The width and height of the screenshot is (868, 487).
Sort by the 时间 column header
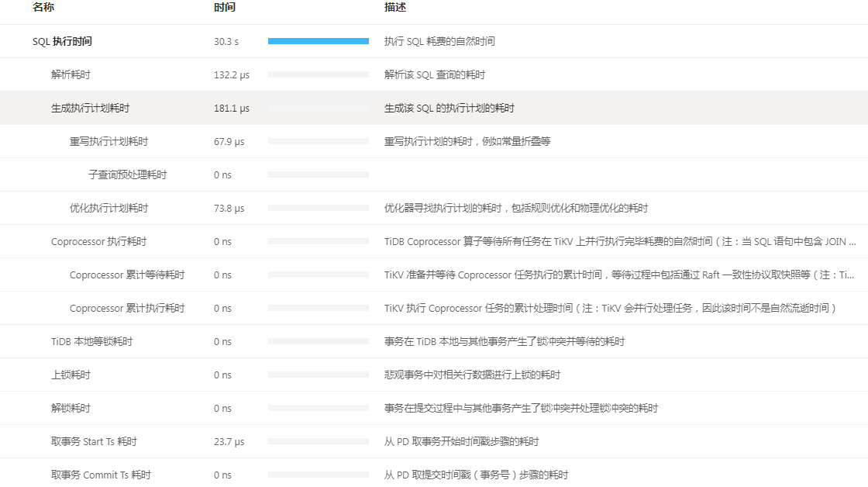pos(224,8)
